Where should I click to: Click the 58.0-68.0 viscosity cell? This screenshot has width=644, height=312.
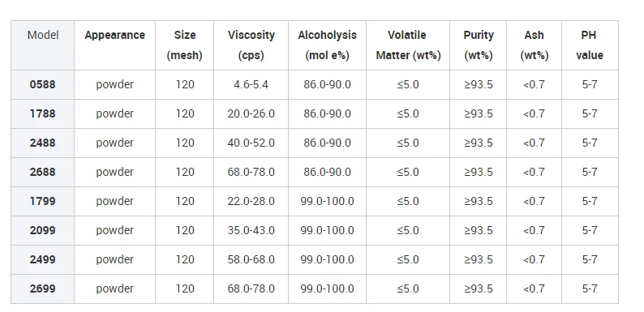pos(251,259)
